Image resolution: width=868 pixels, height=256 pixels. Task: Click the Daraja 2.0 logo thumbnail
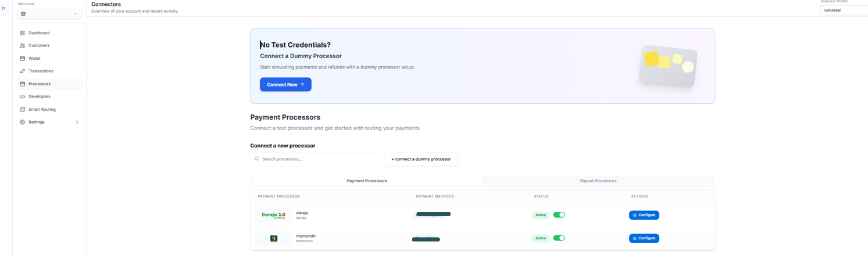click(273, 215)
